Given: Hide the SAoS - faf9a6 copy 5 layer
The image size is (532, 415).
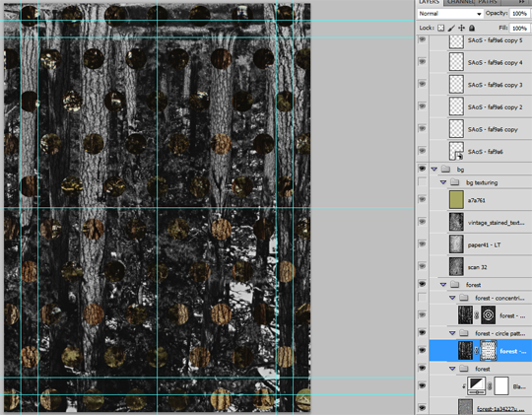Looking at the screenshot, I should point(422,39).
